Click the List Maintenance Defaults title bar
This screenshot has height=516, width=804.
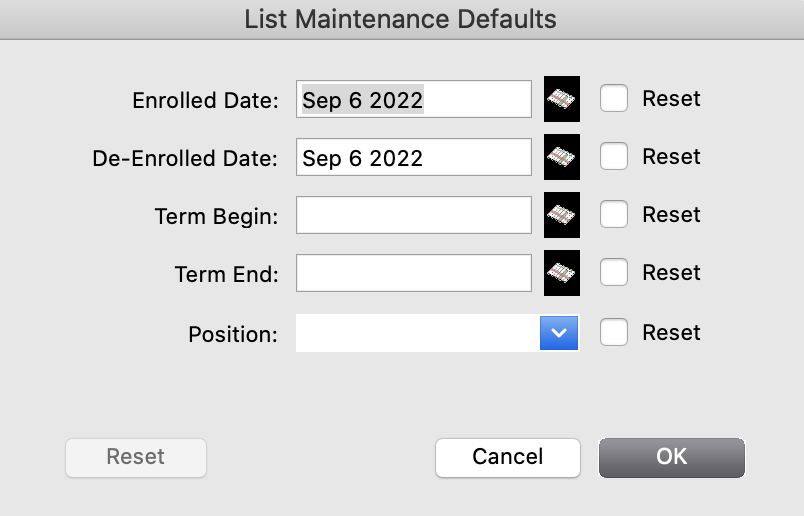click(x=401, y=19)
